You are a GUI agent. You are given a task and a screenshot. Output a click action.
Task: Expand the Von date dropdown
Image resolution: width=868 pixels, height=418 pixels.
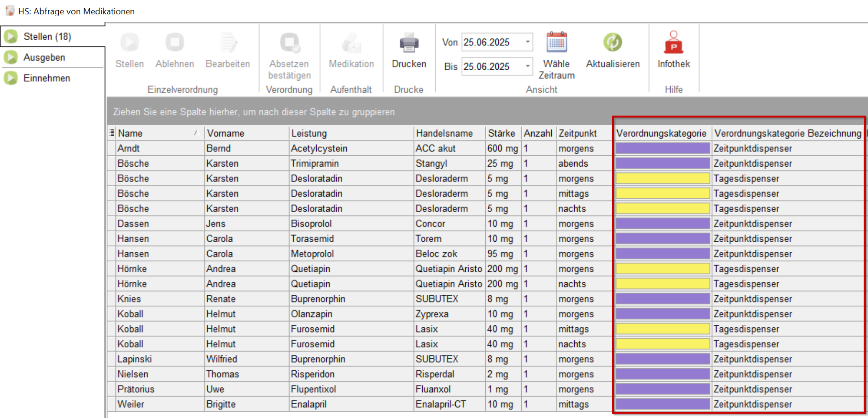pyautogui.click(x=527, y=42)
